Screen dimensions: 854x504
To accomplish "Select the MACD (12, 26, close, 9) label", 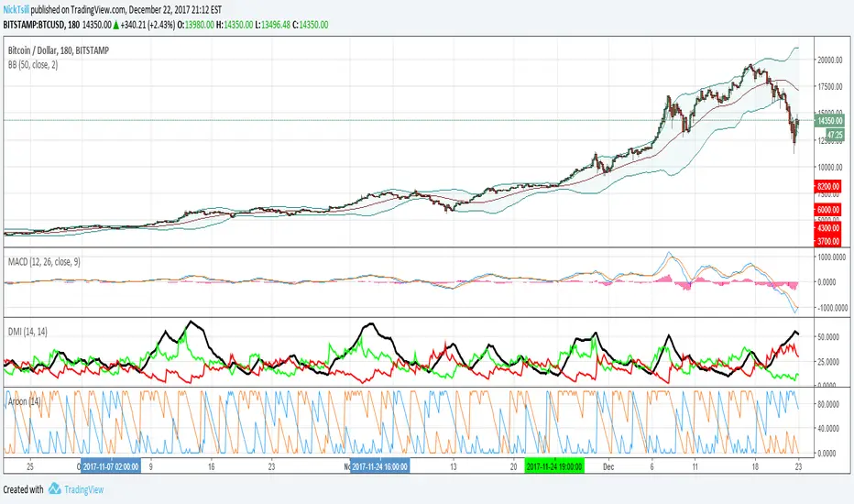I will tap(44, 262).
